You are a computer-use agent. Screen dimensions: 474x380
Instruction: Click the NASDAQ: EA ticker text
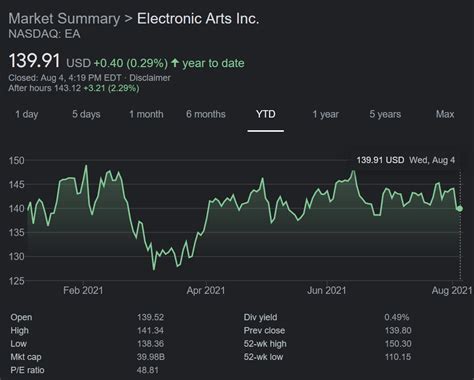coord(44,34)
